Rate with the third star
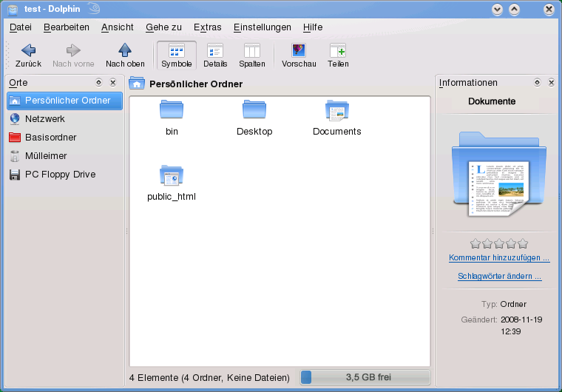This screenshot has height=392, width=562. click(499, 244)
